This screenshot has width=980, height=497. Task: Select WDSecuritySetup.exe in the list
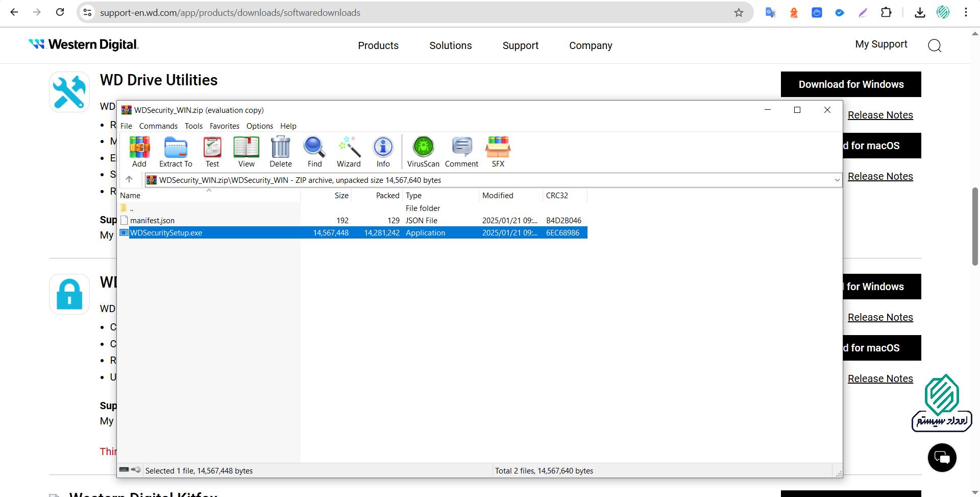tap(353, 233)
